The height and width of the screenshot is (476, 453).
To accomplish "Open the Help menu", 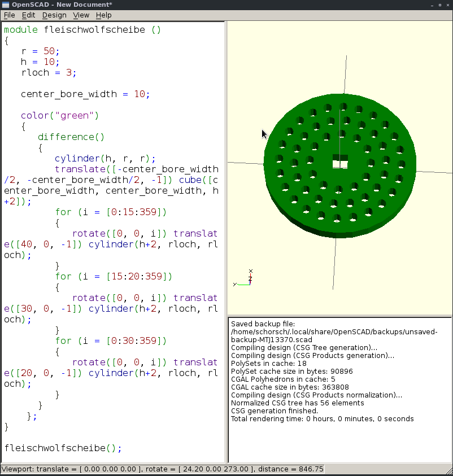I will click(104, 15).
